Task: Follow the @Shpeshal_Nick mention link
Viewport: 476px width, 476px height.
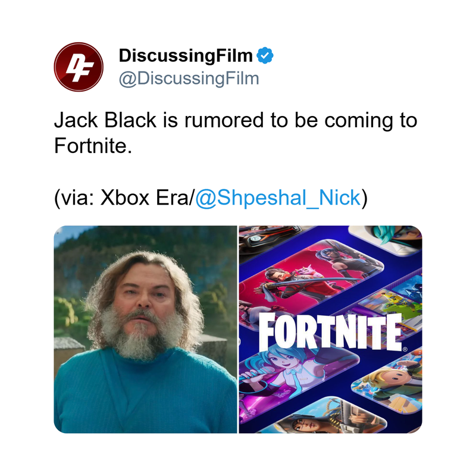Action: [278, 198]
